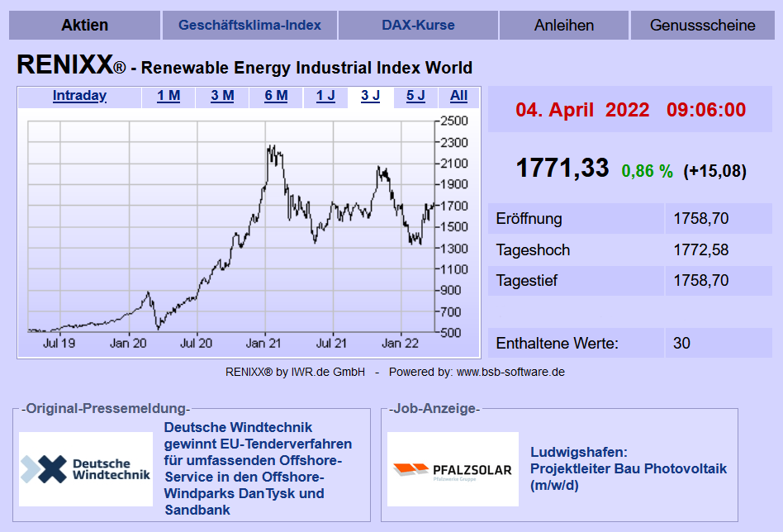The image size is (783, 532).
Task: Go to the Anleihen tab
Action: pyautogui.click(x=563, y=25)
